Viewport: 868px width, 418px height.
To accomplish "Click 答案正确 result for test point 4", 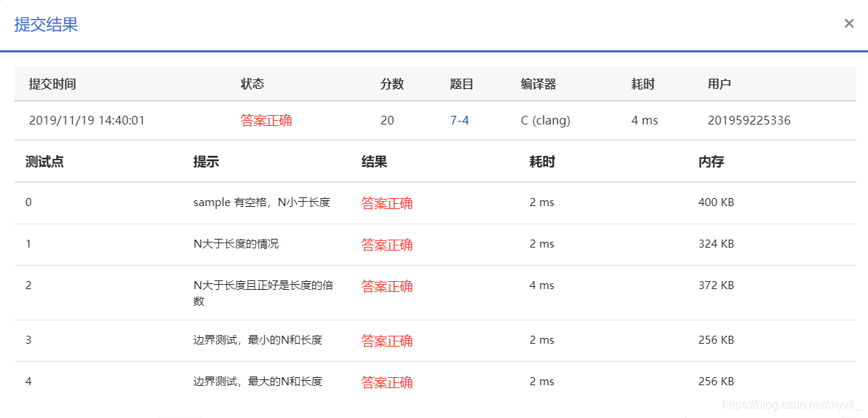I will pos(387,382).
